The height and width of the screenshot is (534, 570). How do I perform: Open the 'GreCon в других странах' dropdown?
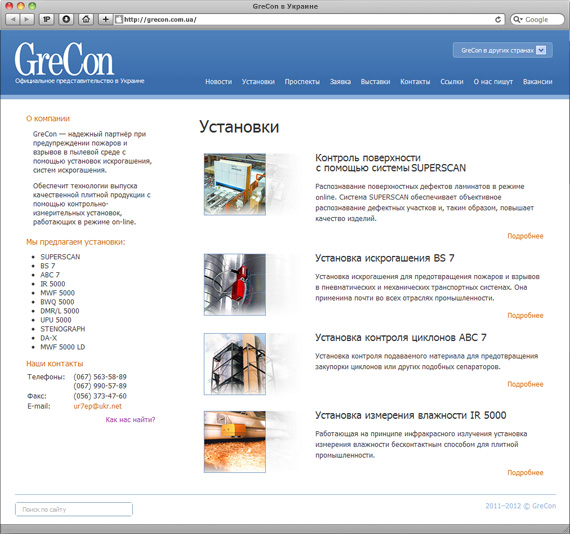pyautogui.click(x=503, y=50)
